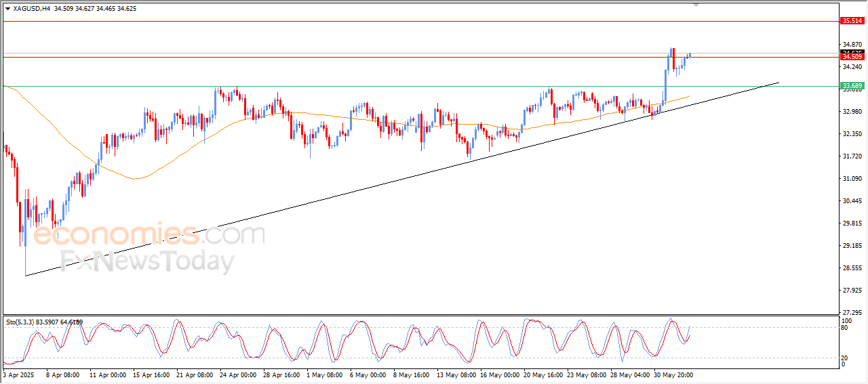The image size is (868, 384).
Task: Click the 24 Apr 00:00 time label
Action: click(239, 374)
